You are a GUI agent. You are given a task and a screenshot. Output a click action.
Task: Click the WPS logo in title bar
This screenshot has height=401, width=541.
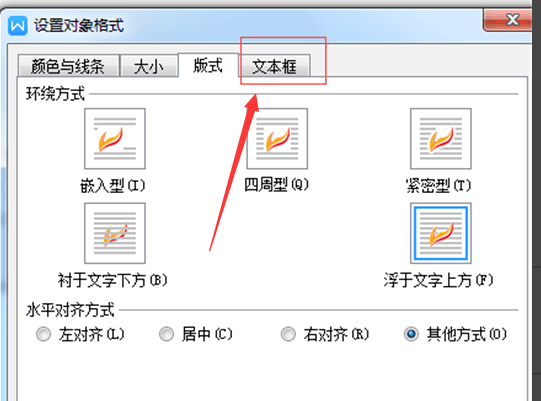tap(17, 26)
